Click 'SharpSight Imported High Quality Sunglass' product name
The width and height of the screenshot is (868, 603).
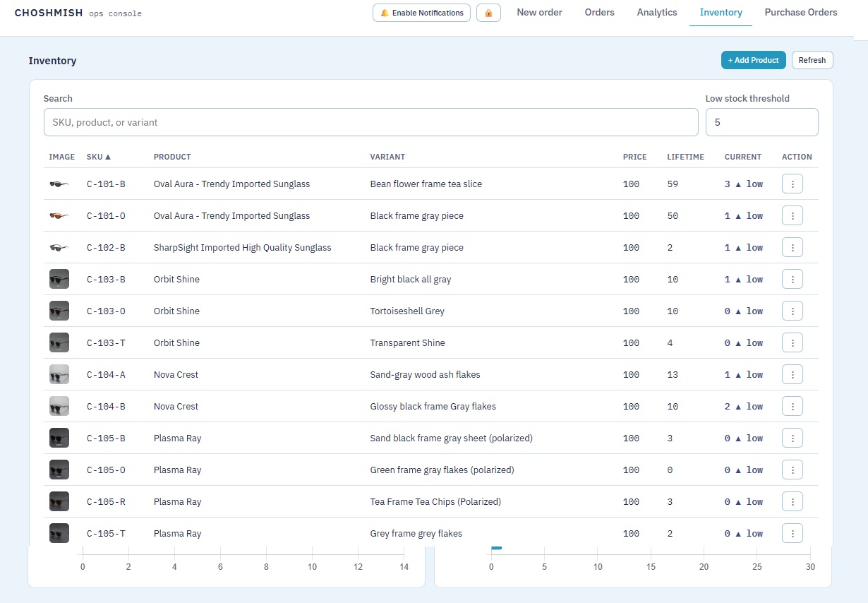coord(243,247)
